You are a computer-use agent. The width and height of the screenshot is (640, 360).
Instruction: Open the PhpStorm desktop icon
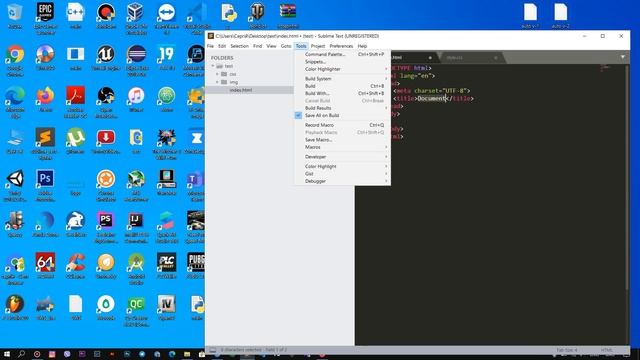pyautogui.click(x=106, y=227)
